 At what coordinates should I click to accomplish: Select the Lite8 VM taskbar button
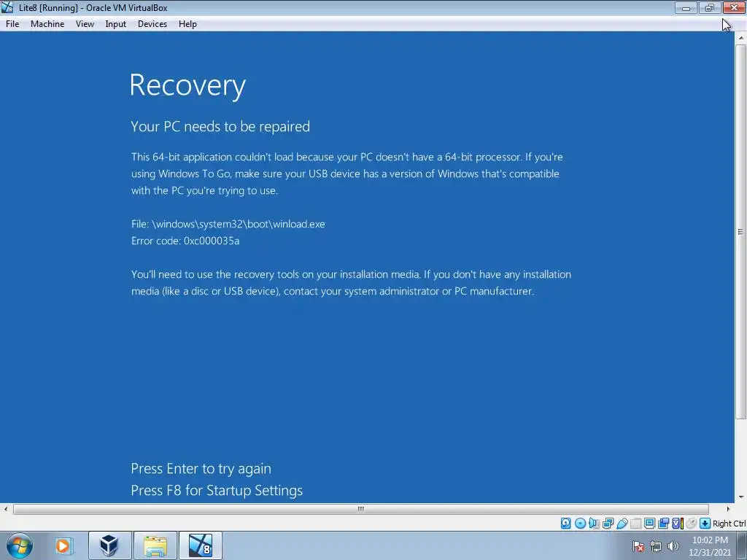pyautogui.click(x=201, y=545)
